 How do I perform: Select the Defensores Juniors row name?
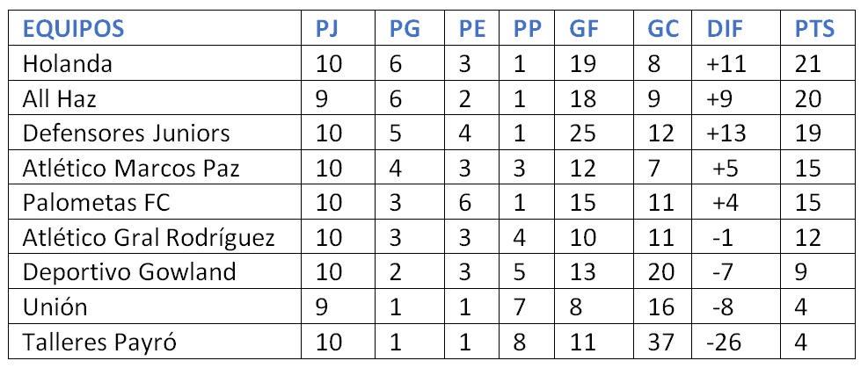[127, 133]
